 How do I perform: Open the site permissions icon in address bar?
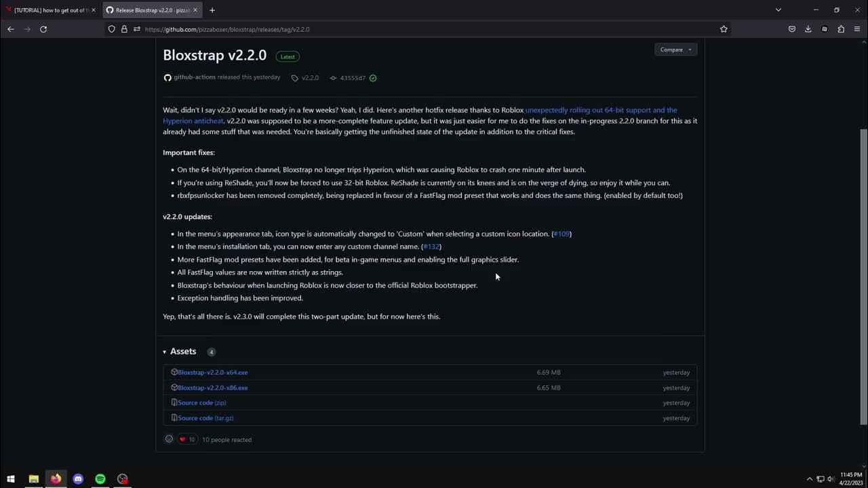click(x=136, y=29)
